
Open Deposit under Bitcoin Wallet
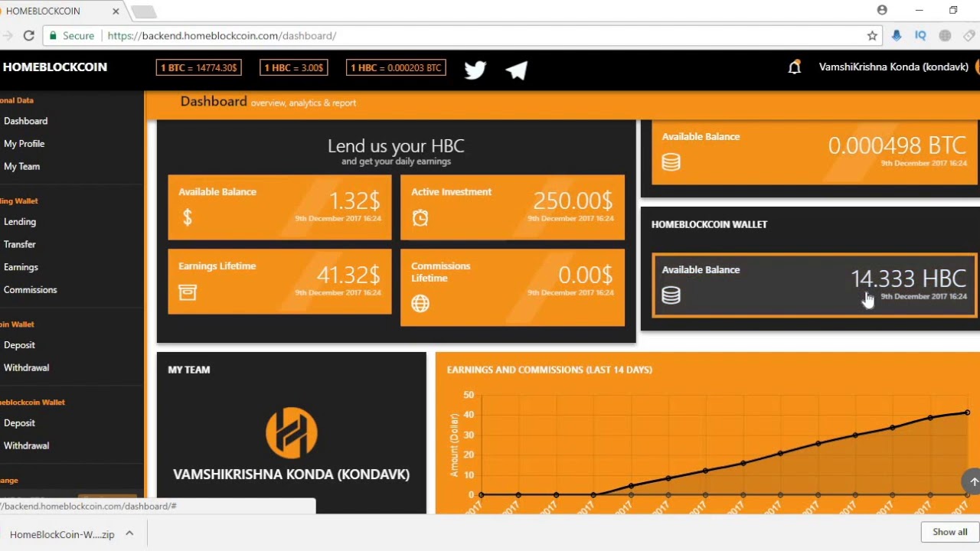coord(19,345)
